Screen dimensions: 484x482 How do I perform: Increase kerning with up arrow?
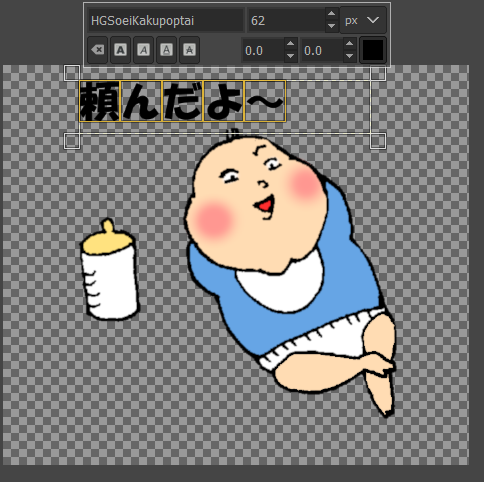(x=349, y=44)
